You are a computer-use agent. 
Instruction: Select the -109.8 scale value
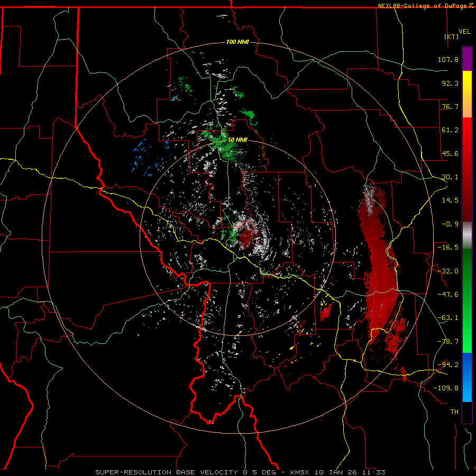tap(446, 388)
